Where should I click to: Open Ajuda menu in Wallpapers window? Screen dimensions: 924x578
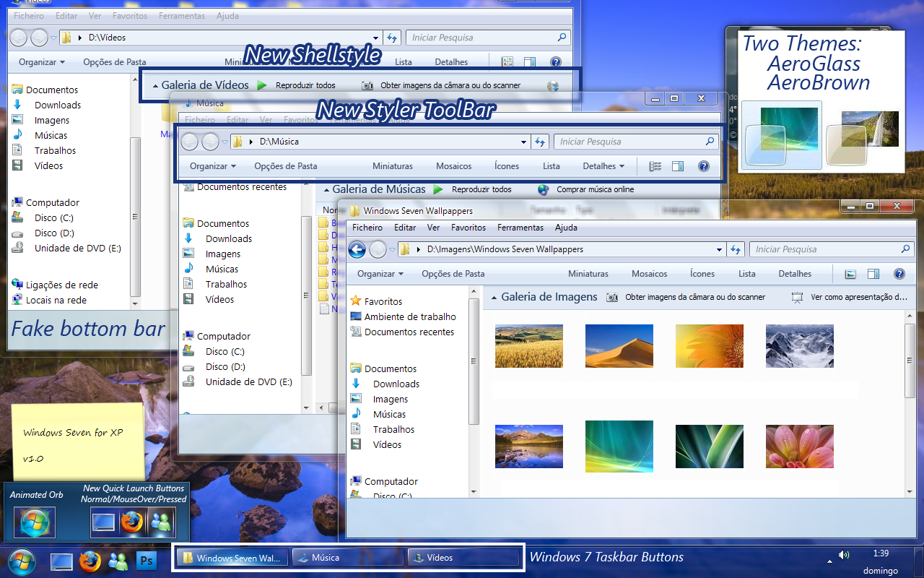566,228
